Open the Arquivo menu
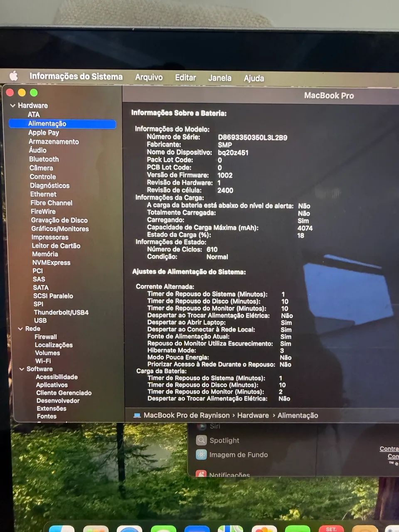Viewport: 399px width, 532px height. coord(149,77)
